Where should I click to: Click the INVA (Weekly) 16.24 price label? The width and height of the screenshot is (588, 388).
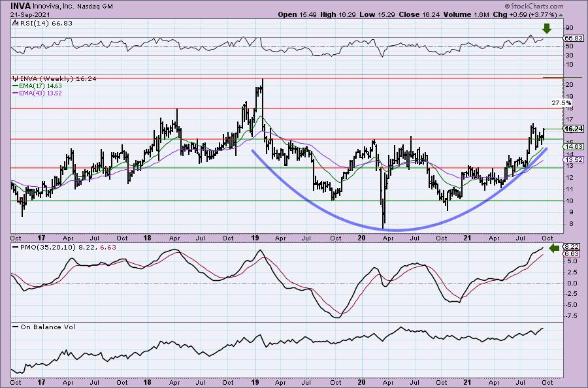[x=58, y=79]
